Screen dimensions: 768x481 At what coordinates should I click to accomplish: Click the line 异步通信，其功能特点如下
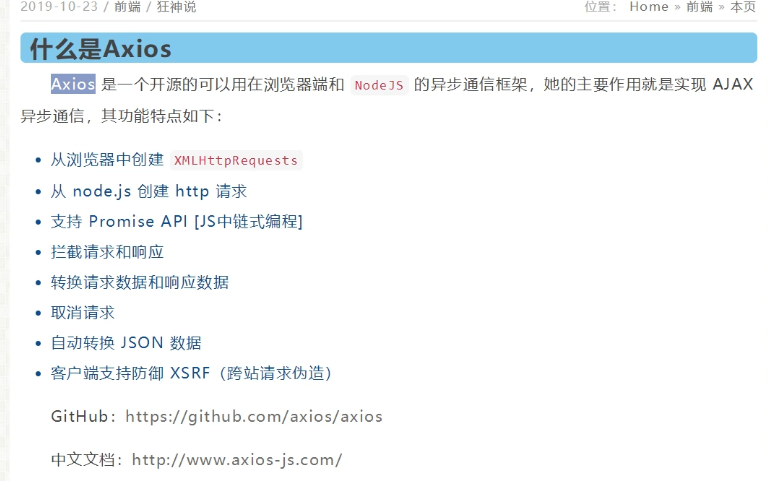point(121,116)
